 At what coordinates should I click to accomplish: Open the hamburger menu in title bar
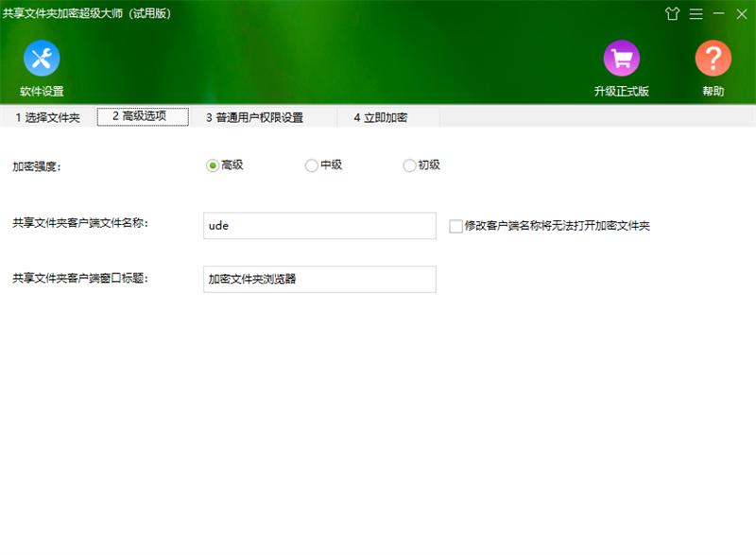pos(696,14)
